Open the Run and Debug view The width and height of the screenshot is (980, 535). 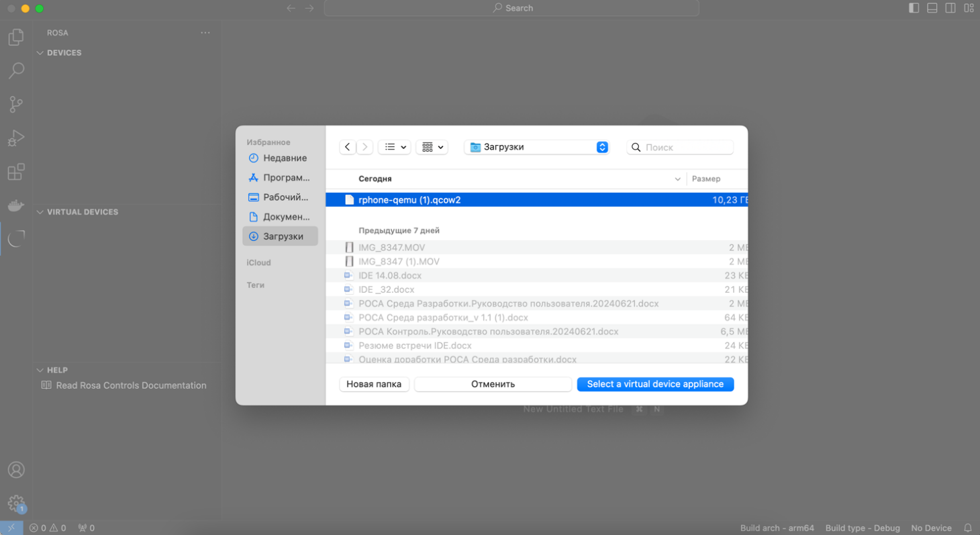16,138
